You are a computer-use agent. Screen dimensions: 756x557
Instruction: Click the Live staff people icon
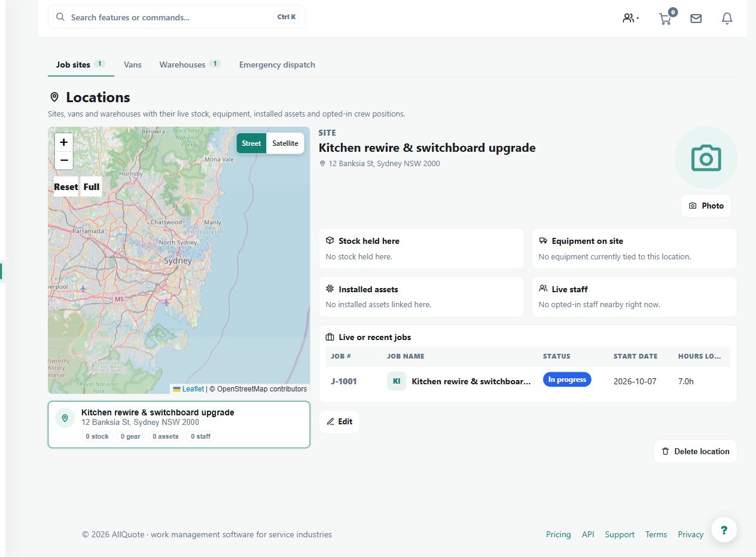point(543,288)
